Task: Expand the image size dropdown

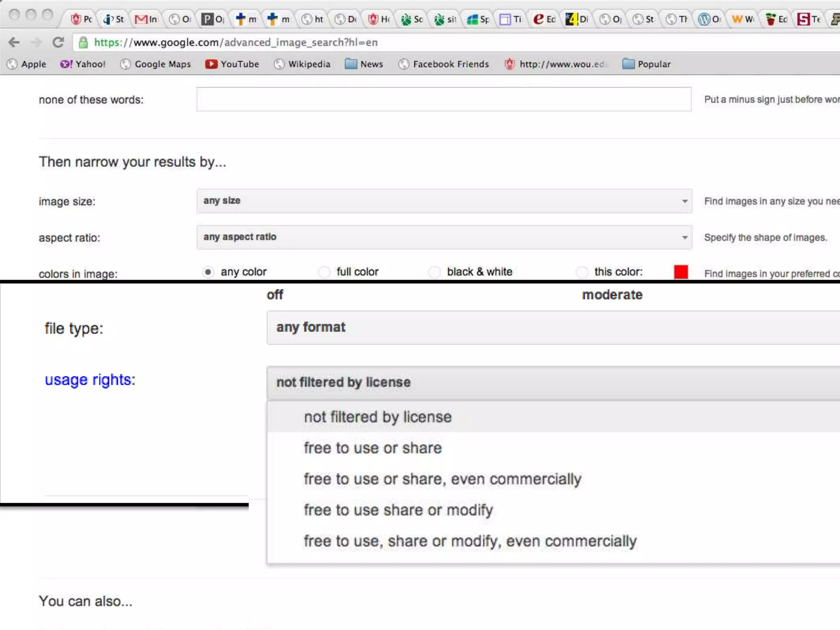Action: (444, 201)
